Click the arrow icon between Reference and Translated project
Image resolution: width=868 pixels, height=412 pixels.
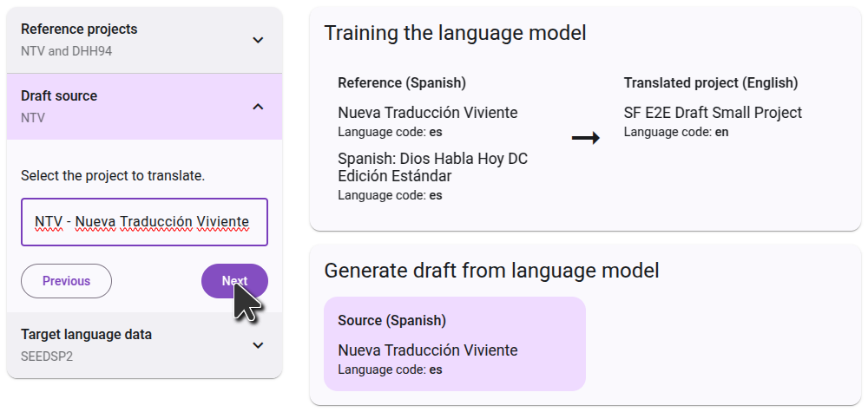(x=586, y=138)
